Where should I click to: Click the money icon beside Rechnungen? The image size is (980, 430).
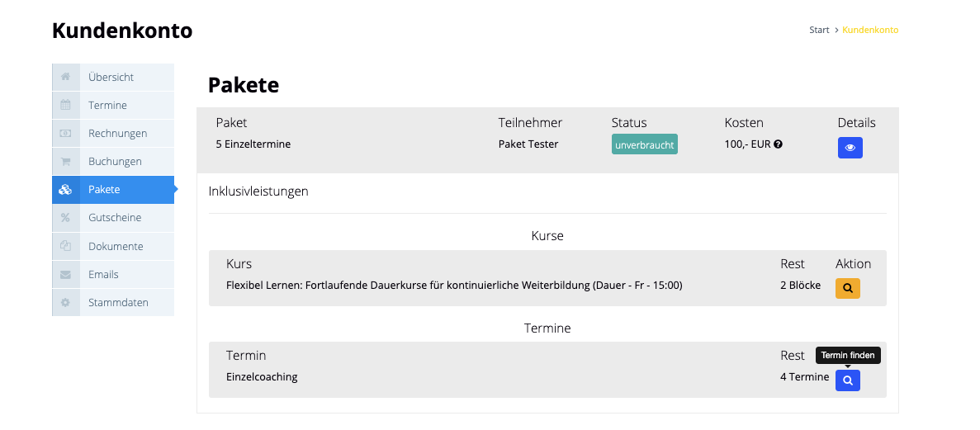[x=65, y=134]
